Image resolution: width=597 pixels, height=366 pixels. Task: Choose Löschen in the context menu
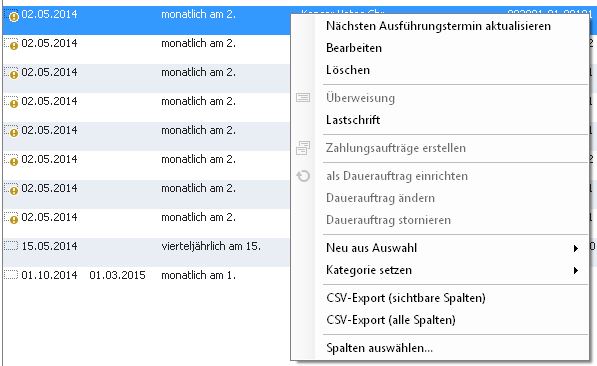[x=348, y=70]
